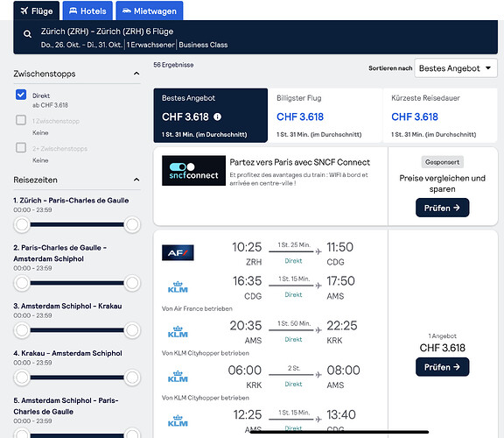
Task: Open the Partez vers Paris SNCF Connect ad
Action: 299,162
